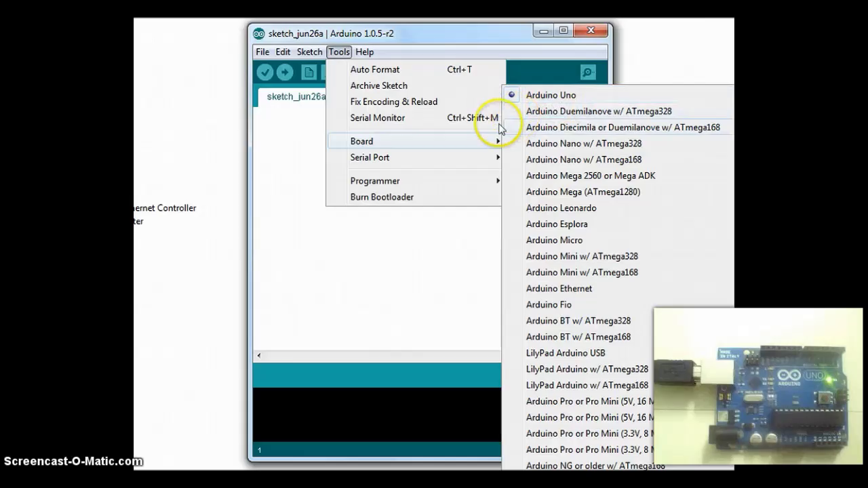Screen dimensions: 868x488
Task: Click the Arduino logo in the title bar
Action: pyautogui.click(x=258, y=33)
